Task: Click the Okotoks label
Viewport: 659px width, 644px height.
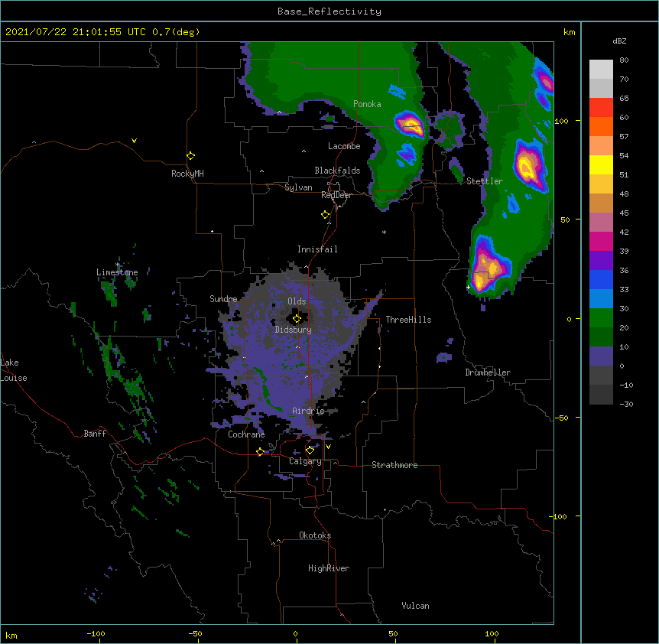Action: click(315, 535)
